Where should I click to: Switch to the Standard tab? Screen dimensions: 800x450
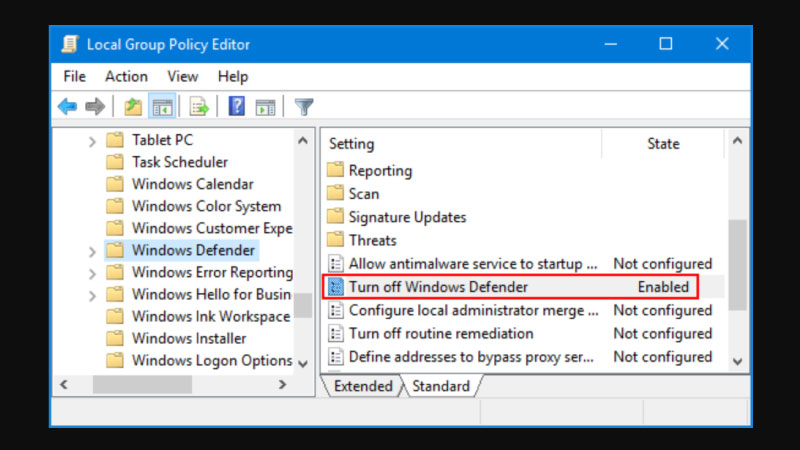pyautogui.click(x=441, y=386)
